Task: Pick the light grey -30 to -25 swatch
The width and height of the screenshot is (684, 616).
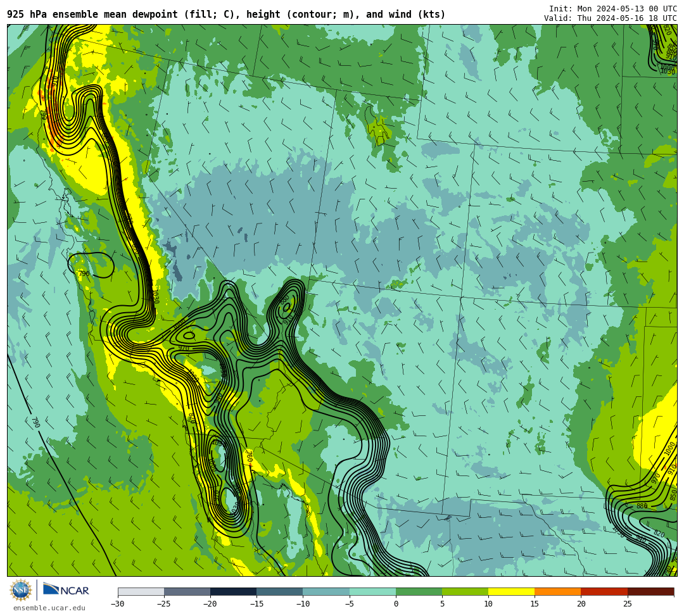Action: click(141, 591)
